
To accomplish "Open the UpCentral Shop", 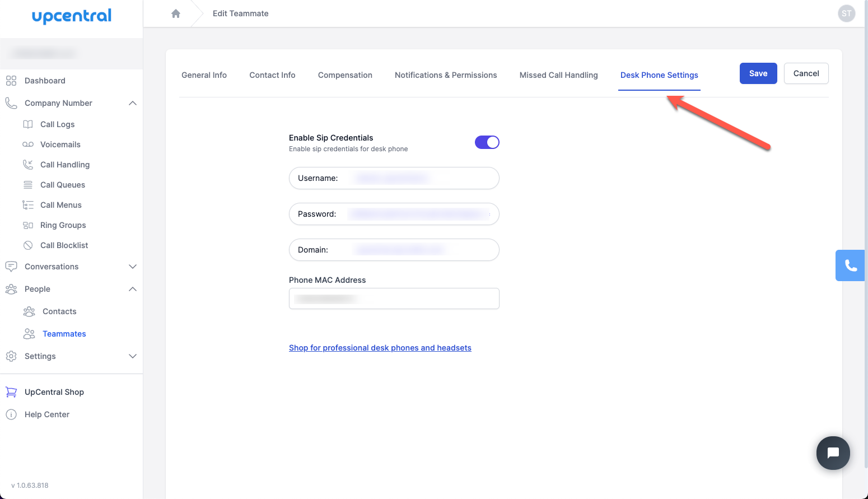I will [x=54, y=391].
